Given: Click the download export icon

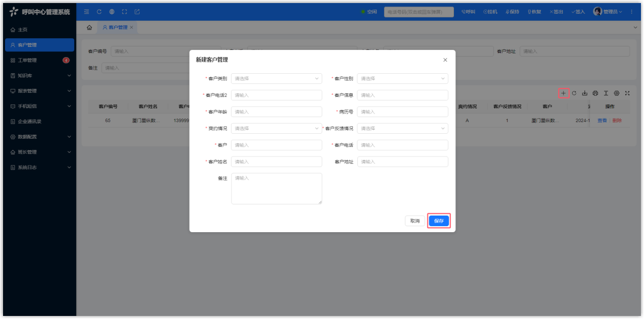Looking at the screenshot, I should coord(585,93).
